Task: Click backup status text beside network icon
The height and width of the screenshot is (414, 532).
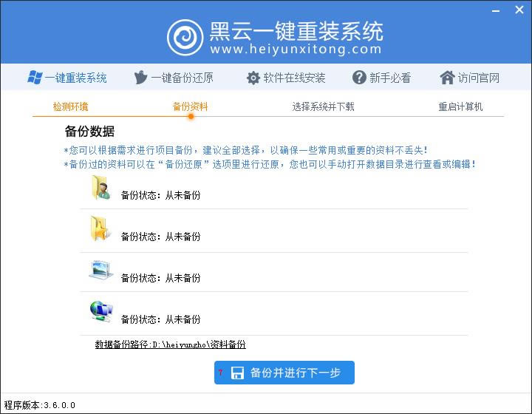Action: coord(160,319)
